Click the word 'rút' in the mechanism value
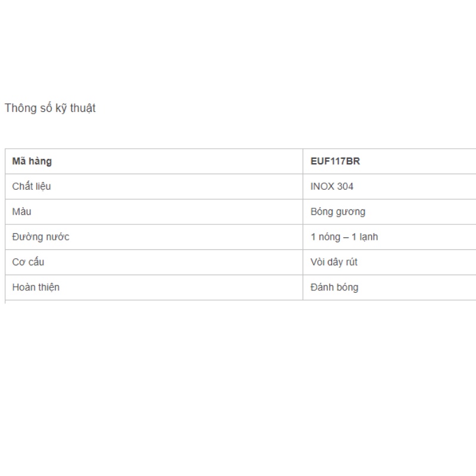 (x=350, y=262)
